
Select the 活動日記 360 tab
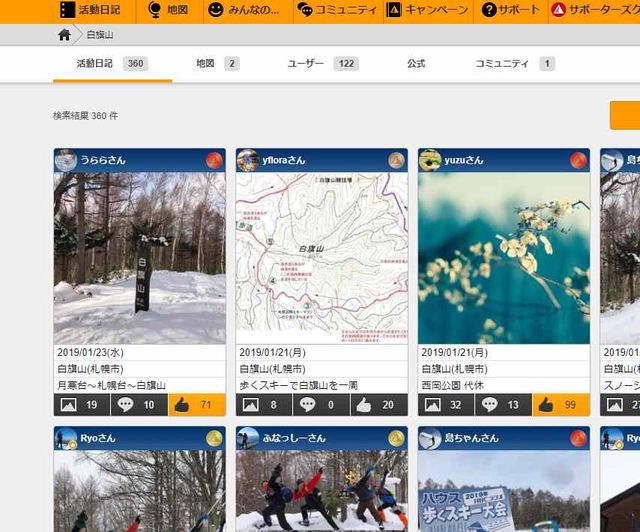[112, 64]
